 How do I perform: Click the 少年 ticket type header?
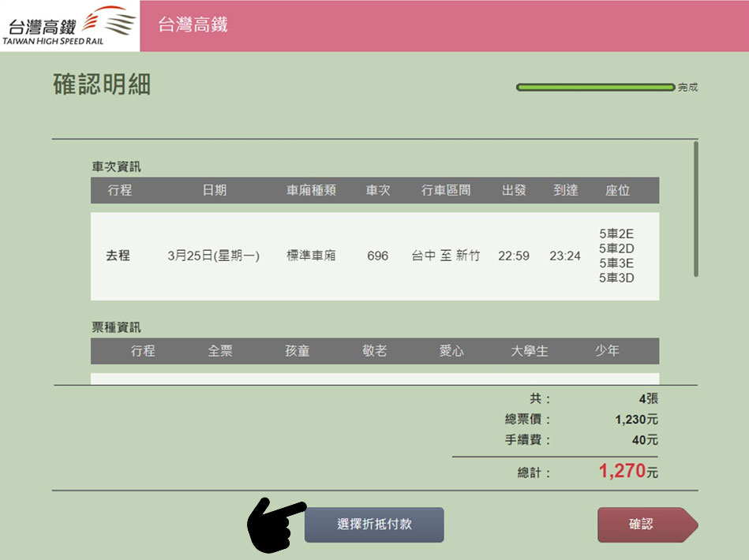(607, 351)
